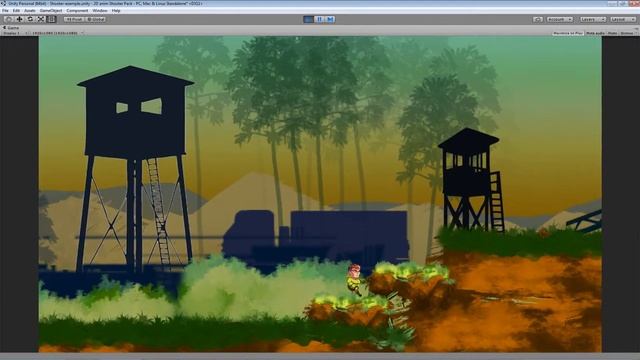Toggle the Global/Local handle rotation button
Screen dimensions: 640x360
pos(96,19)
